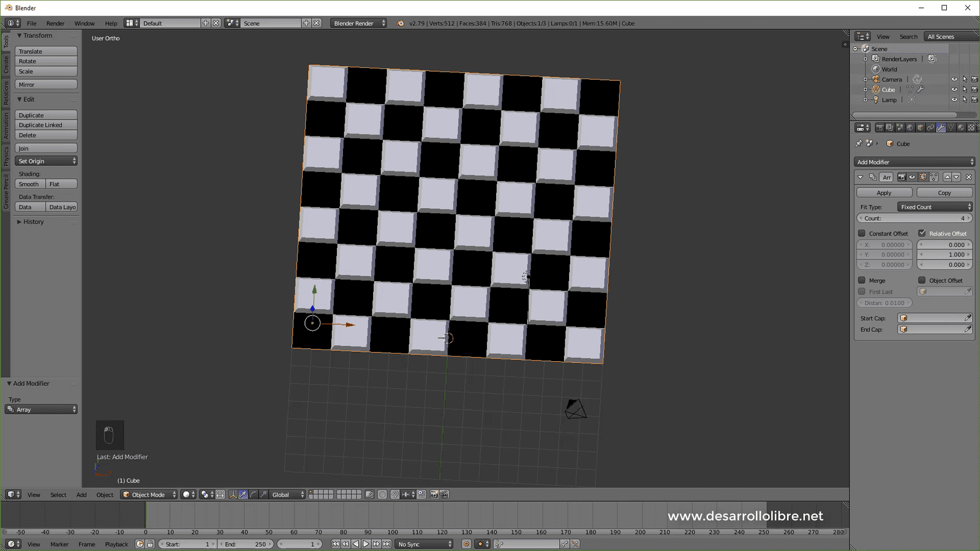Screen dimensions: 980x551
Task: Click the OpenGL render animation clapper icon
Action: [x=444, y=495]
